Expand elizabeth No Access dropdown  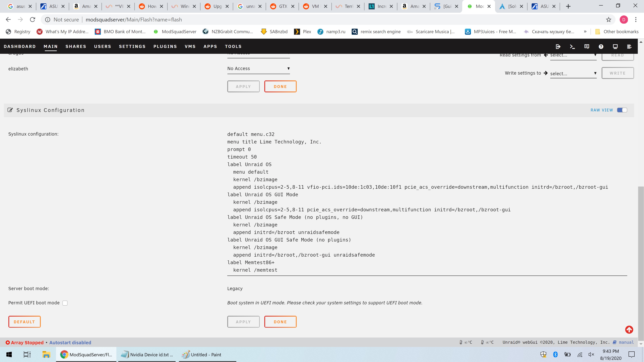[x=258, y=68]
